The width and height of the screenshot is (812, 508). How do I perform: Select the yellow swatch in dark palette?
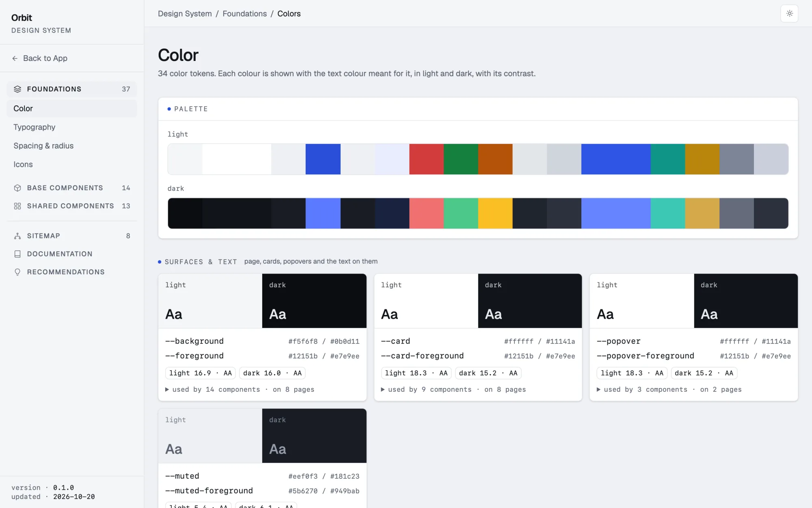tap(495, 213)
